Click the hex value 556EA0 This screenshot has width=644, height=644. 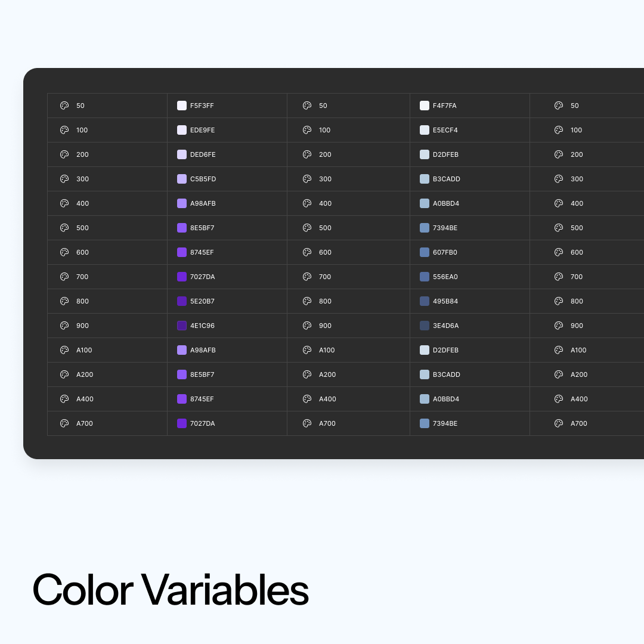pyautogui.click(x=445, y=277)
